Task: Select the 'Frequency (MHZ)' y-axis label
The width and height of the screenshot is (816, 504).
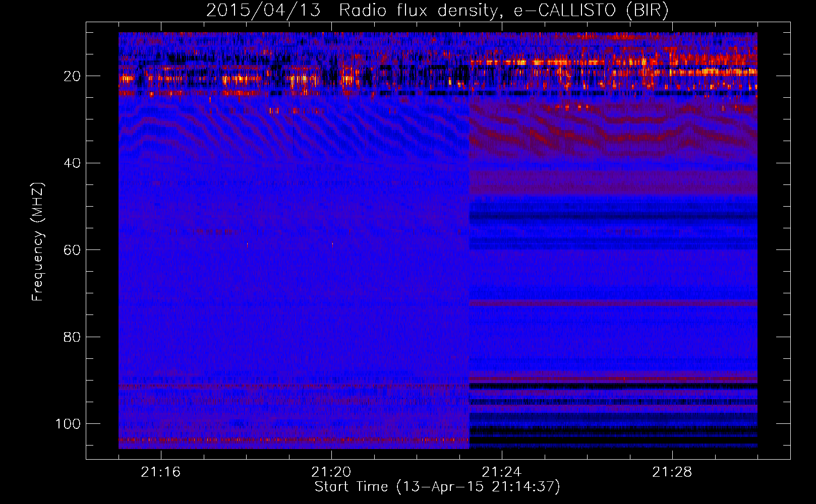Action: click(x=38, y=242)
